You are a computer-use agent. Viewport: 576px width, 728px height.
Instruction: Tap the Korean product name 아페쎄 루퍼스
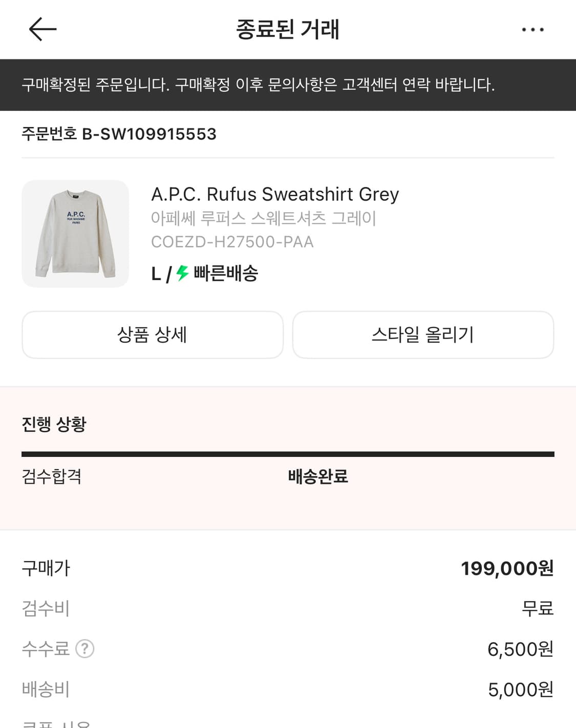[263, 218]
